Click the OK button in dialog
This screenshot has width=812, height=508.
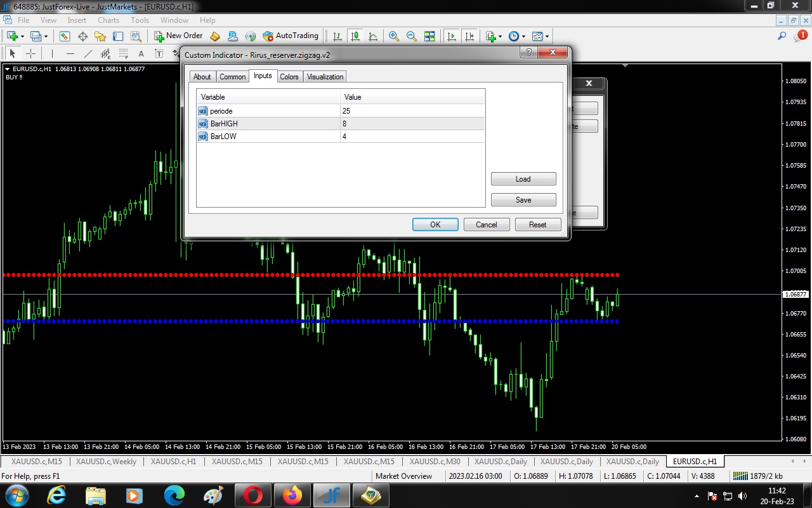(435, 224)
